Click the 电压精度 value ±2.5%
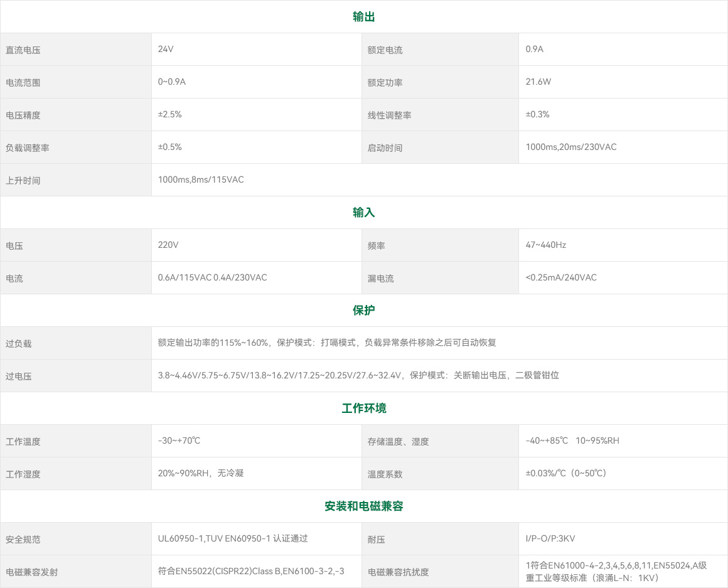The image size is (728, 588). (170, 114)
